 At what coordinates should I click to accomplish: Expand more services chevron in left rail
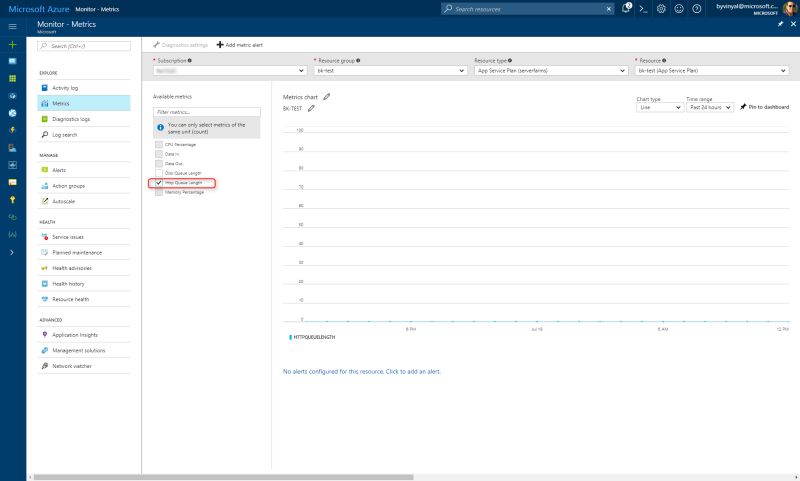tap(12, 252)
